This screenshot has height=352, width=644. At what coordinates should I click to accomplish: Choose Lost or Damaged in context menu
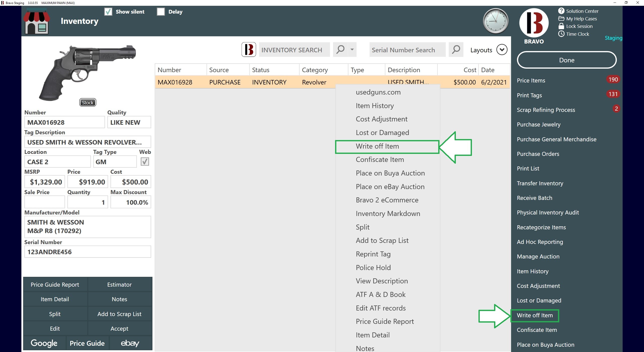(x=382, y=133)
